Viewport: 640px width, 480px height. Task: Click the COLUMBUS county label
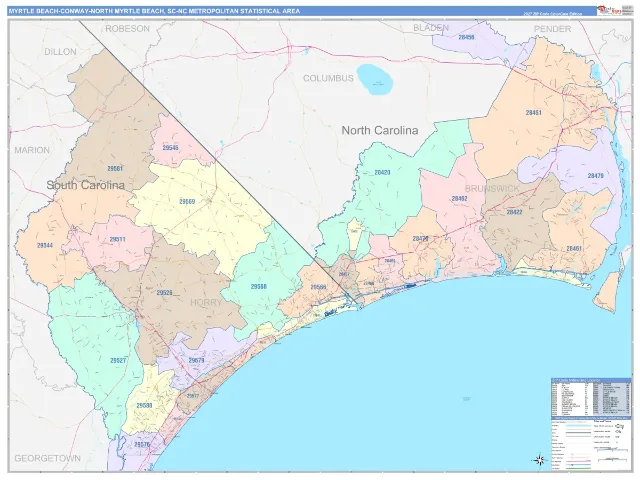(x=328, y=78)
